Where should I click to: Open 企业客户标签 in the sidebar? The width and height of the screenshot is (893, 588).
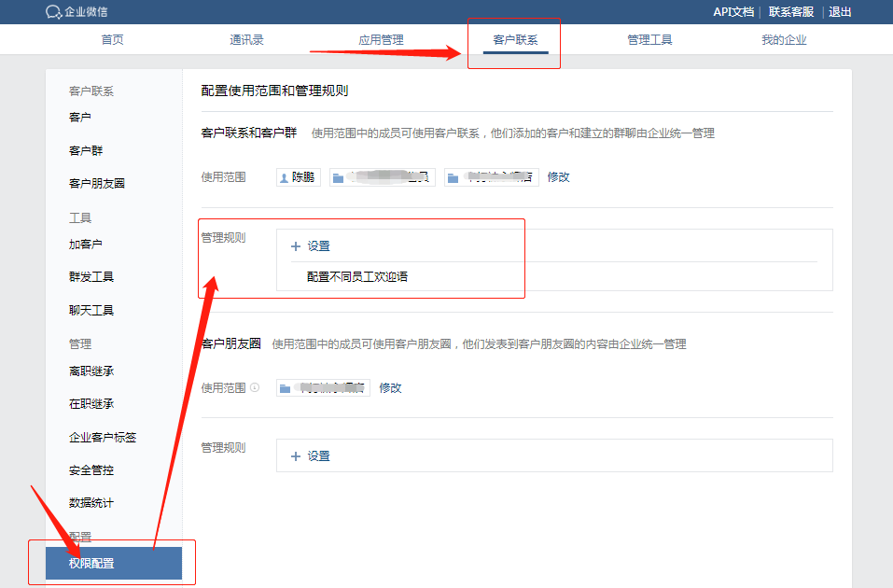pyautogui.click(x=103, y=438)
